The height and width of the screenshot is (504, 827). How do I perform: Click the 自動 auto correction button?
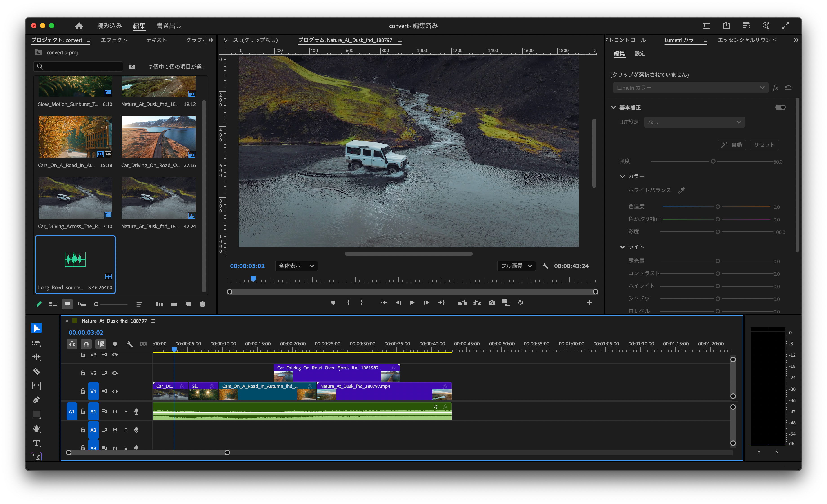(732, 145)
